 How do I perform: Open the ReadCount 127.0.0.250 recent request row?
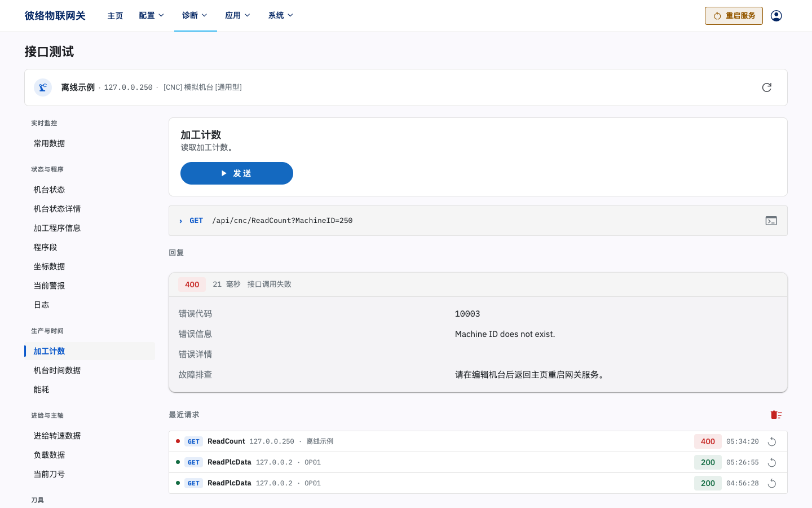(478, 441)
